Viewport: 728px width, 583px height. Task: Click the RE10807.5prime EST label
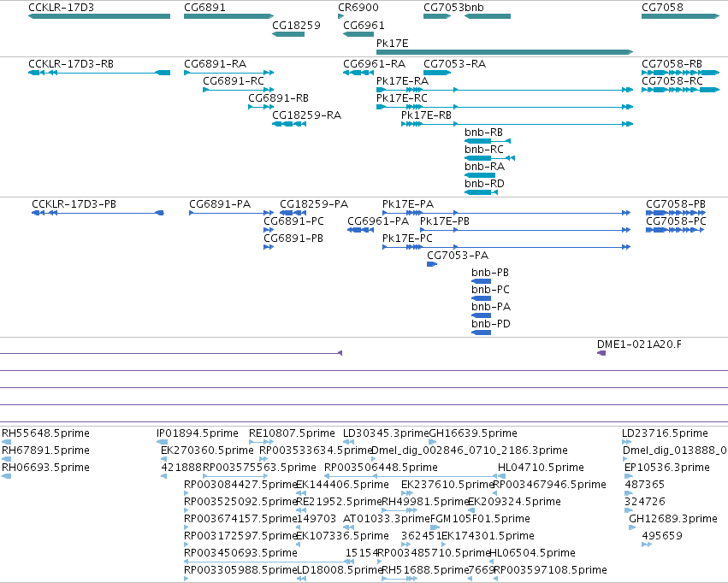click(x=292, y=433)
